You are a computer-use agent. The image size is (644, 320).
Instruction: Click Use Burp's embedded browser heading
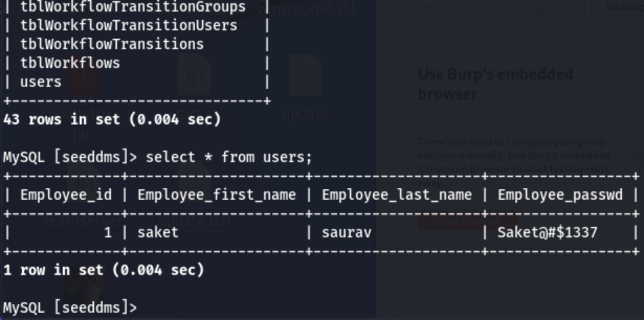(495, 84)
